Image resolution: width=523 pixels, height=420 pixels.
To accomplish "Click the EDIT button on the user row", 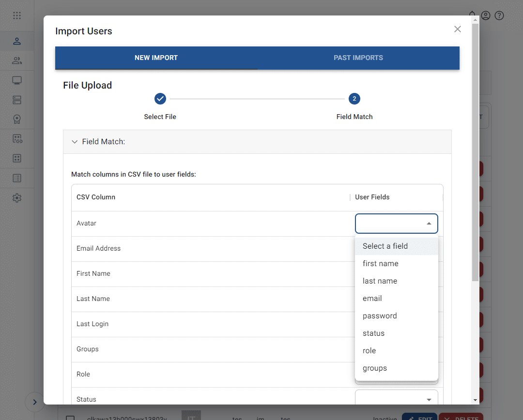I will pos(419,417).
